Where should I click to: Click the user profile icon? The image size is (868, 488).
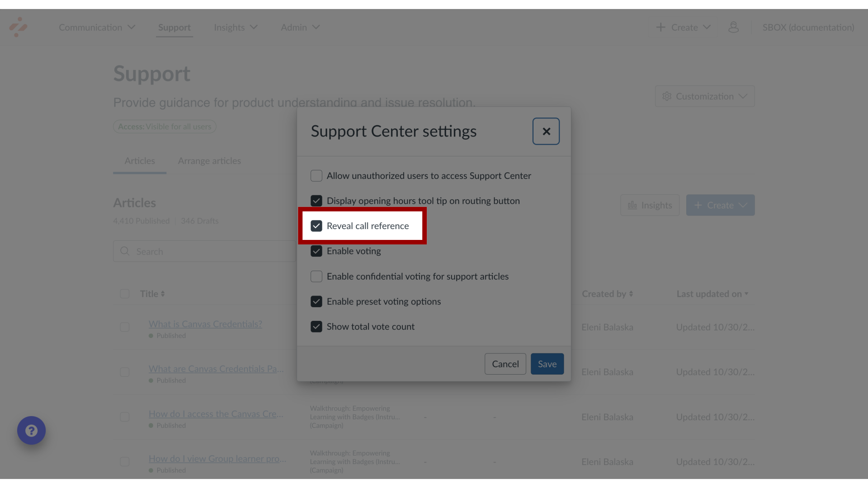pyautogui.click(x=734, y=27)
